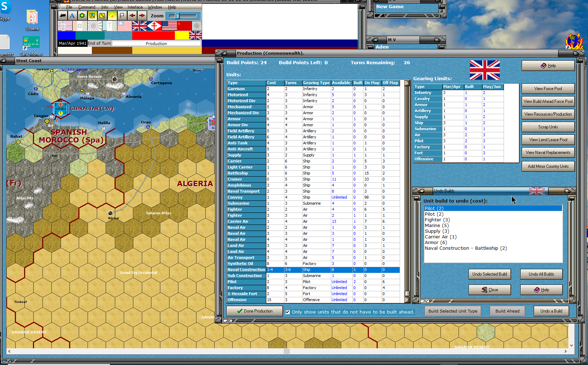Open the Susana PDF desktop icon
This screenshot has width=588, height=365.
click(x=32, y=20)
